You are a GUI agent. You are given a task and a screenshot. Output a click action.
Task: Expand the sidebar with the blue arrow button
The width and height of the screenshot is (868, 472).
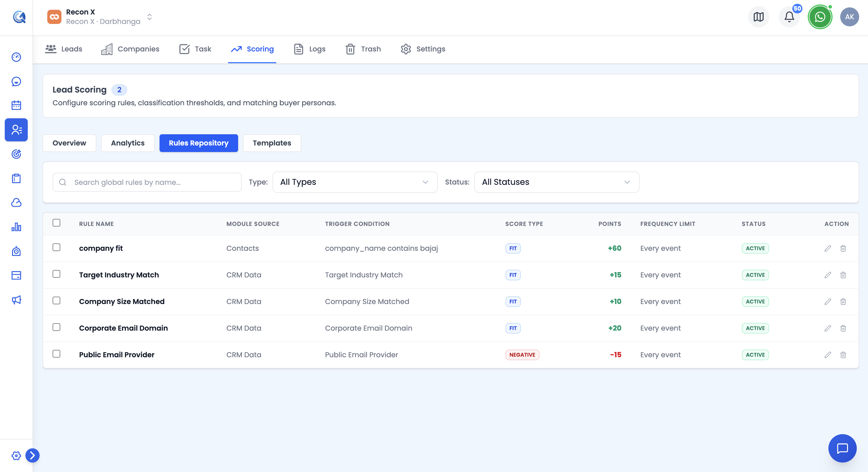coord(32,455)
